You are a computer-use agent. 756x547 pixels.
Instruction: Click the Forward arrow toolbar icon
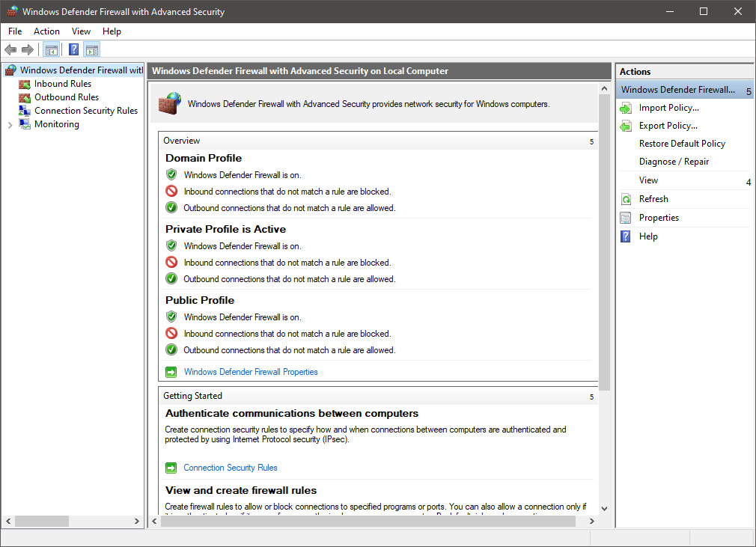[x=28, y=49]
